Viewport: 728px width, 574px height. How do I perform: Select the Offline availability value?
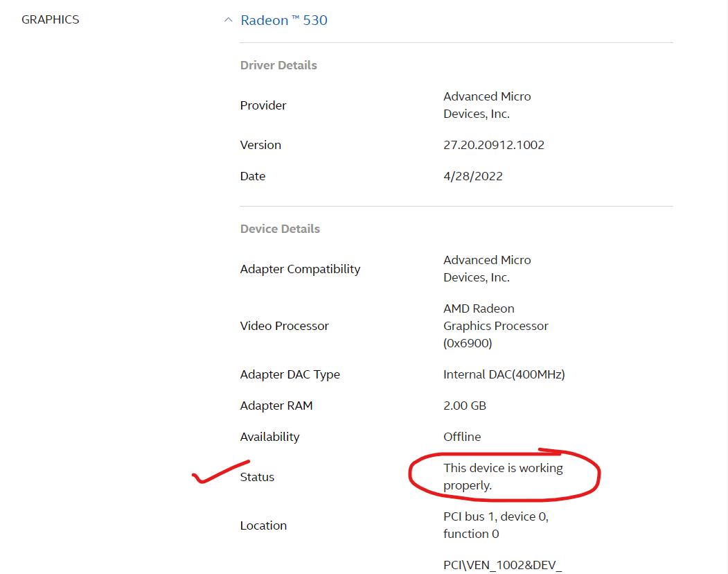462,437
